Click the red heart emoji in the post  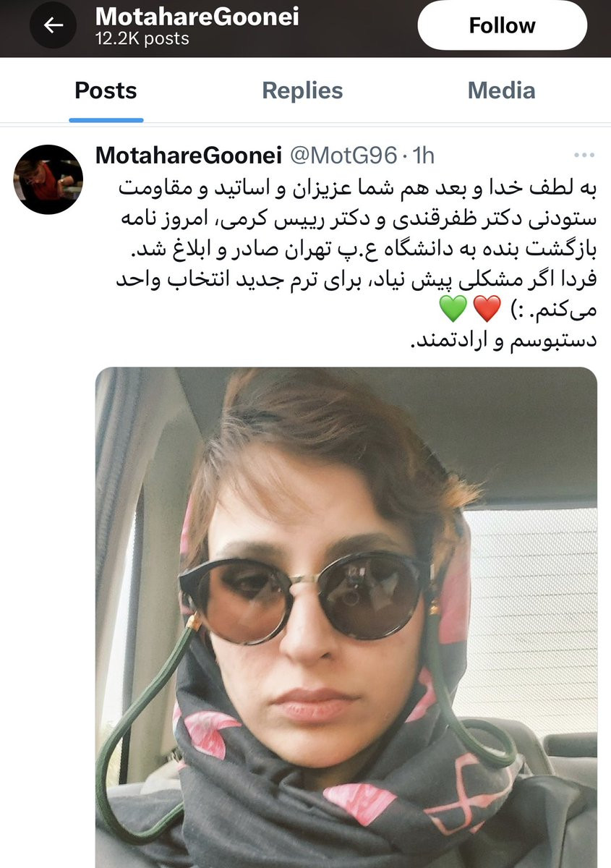point(489,310)
